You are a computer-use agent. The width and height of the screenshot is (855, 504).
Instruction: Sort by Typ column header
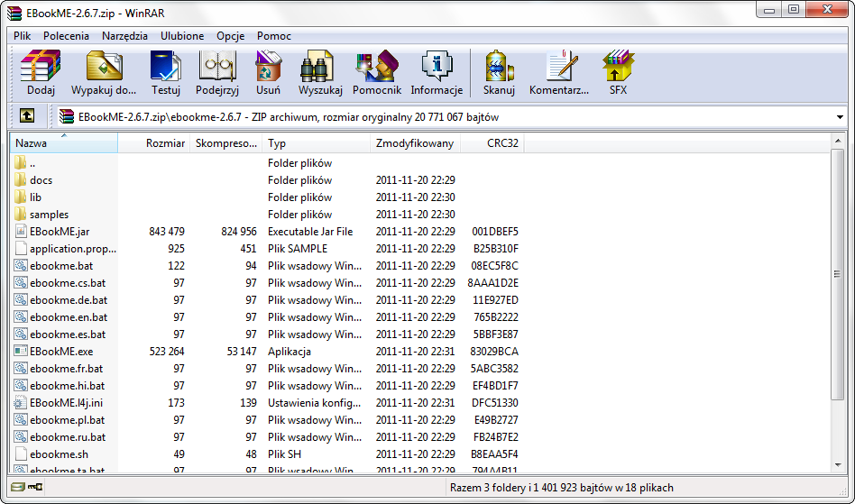pyautogui.click(x=316, y=143)
